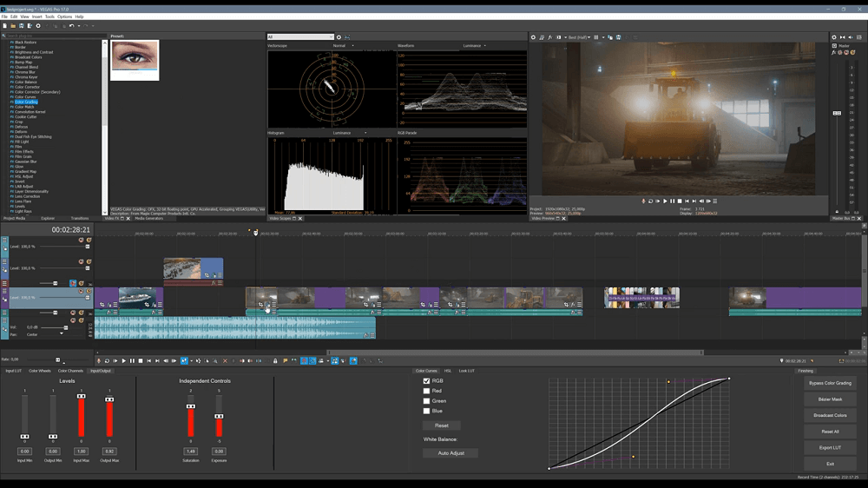This screenshot has width=868, height=488.
Task: Click the Master bus volume fader handle
Action: [x=837, y=113]
